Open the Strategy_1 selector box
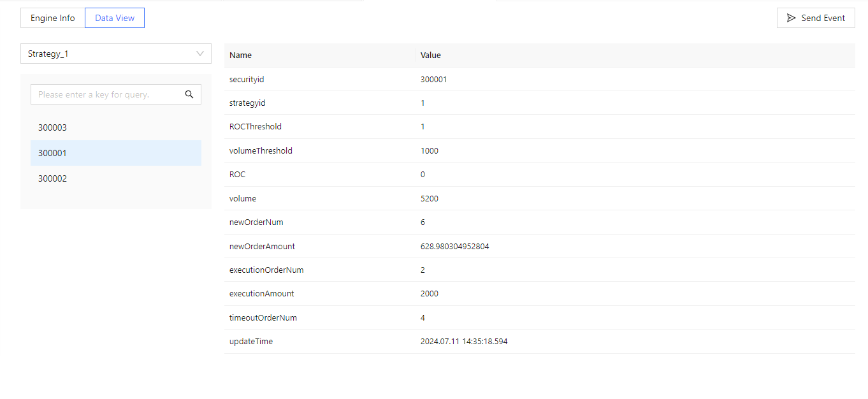 tap(108, 54)
